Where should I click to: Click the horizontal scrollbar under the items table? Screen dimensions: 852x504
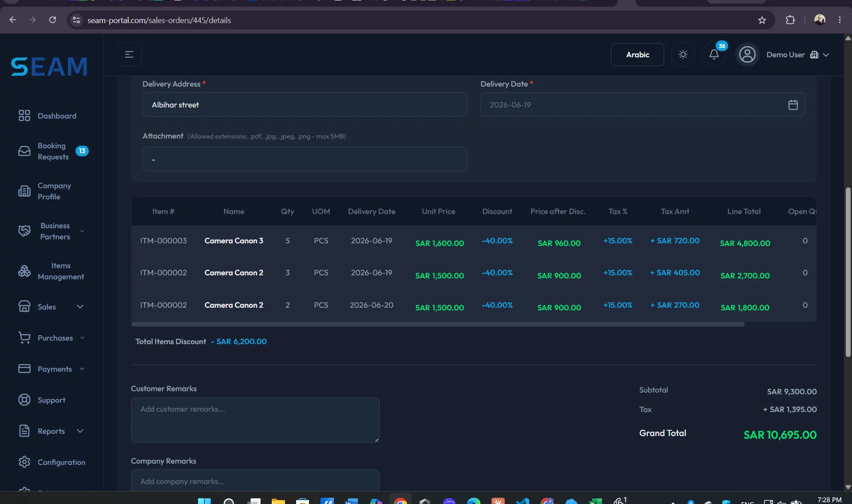click(x=438, y=324)
